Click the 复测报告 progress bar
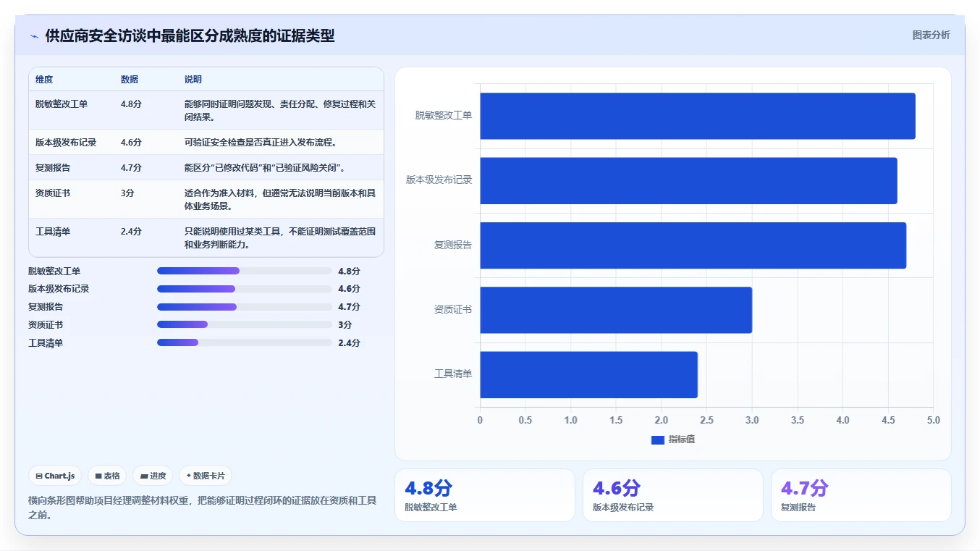 [245, 307]
